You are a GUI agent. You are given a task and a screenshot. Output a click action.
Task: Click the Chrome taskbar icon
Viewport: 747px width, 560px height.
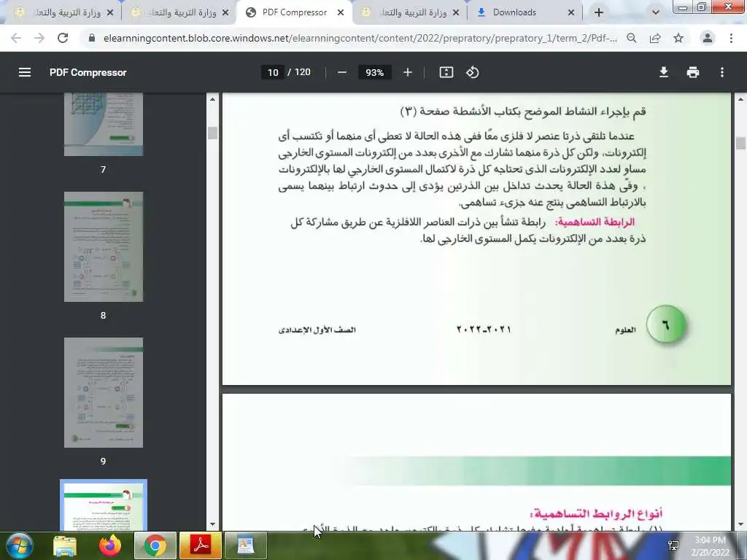point(155,545)
